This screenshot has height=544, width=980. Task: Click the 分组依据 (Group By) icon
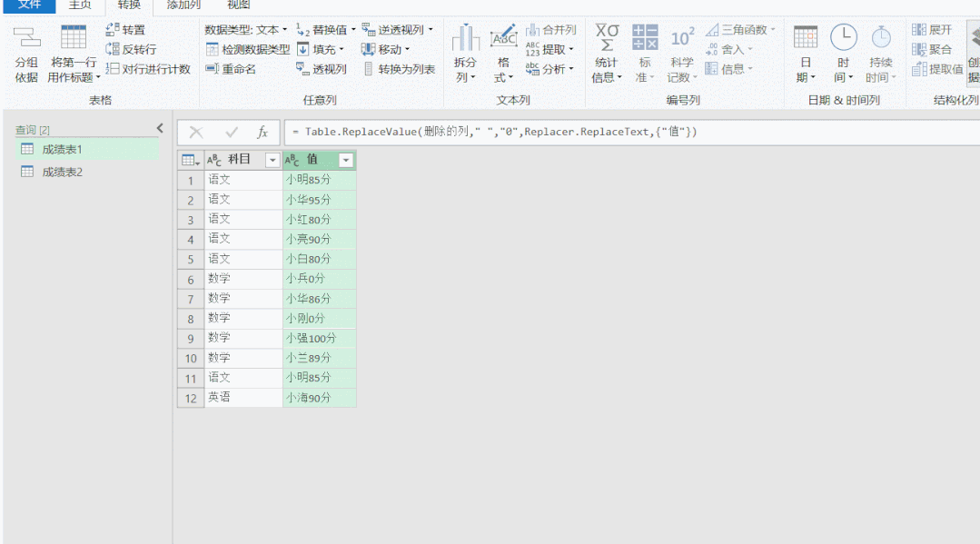27,37
